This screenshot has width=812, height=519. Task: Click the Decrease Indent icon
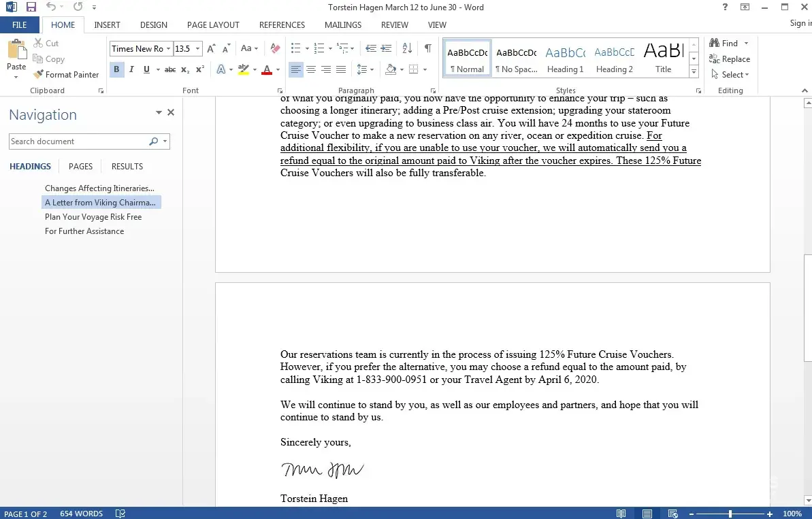pyautogui.click(x=370, y=48)
